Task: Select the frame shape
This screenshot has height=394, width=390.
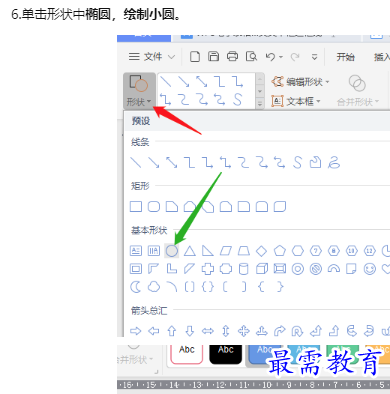Action: (136, 269)
